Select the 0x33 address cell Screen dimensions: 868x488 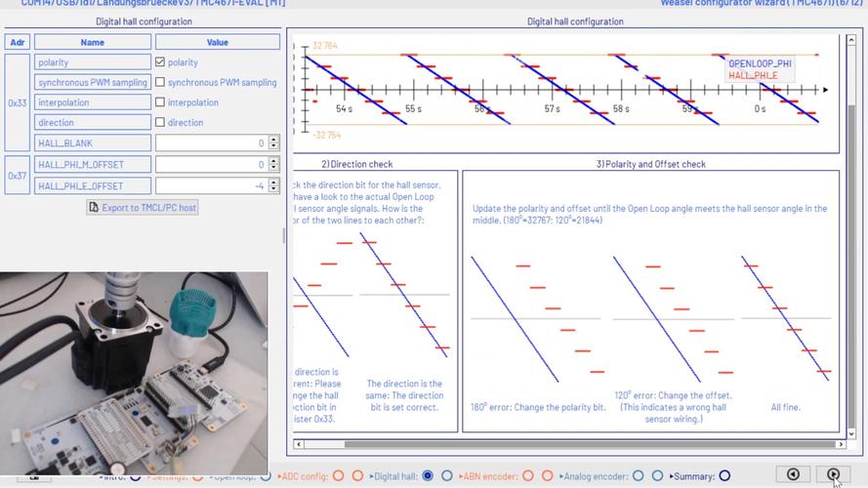tap(18, 102)
